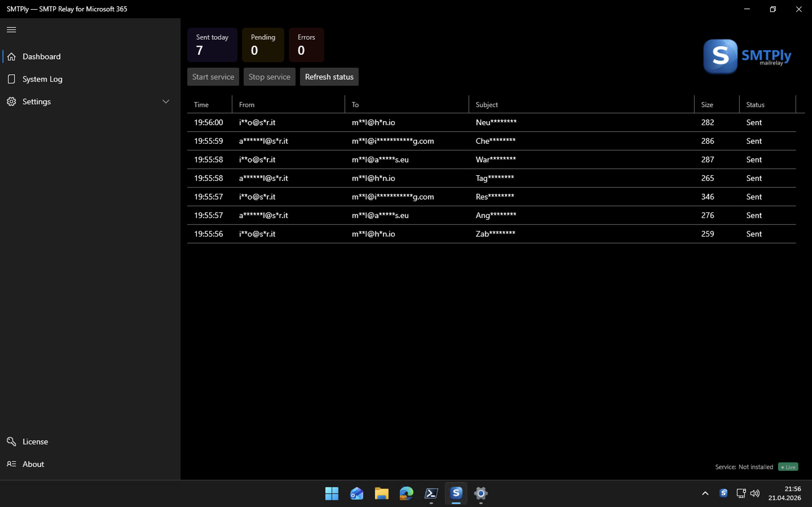Expand the Settings submenu chevron

[x=166, y=101]
